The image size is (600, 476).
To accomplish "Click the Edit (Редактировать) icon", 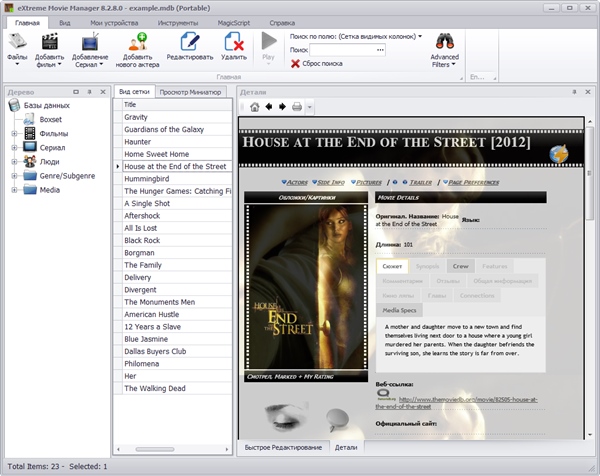I will coord(190,42).
